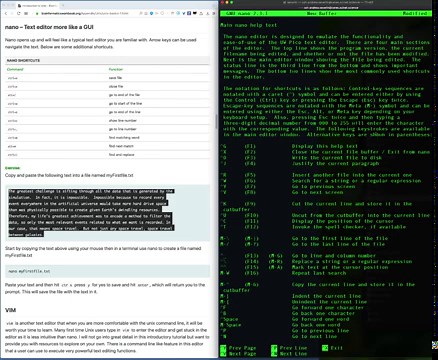Viewport: 438px width, 360px height.
Task: Click the GNU nano title bar text
Action: point(247,13)
